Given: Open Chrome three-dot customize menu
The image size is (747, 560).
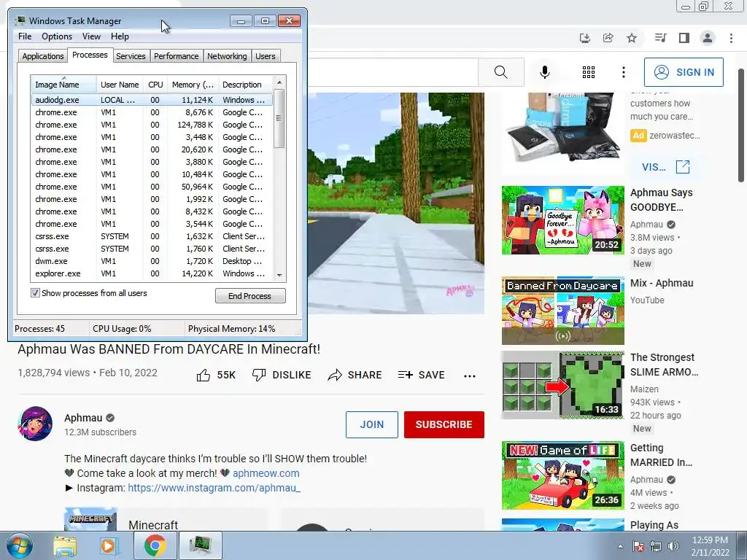Looking at the screenshot, I should [x=731, y=38].
